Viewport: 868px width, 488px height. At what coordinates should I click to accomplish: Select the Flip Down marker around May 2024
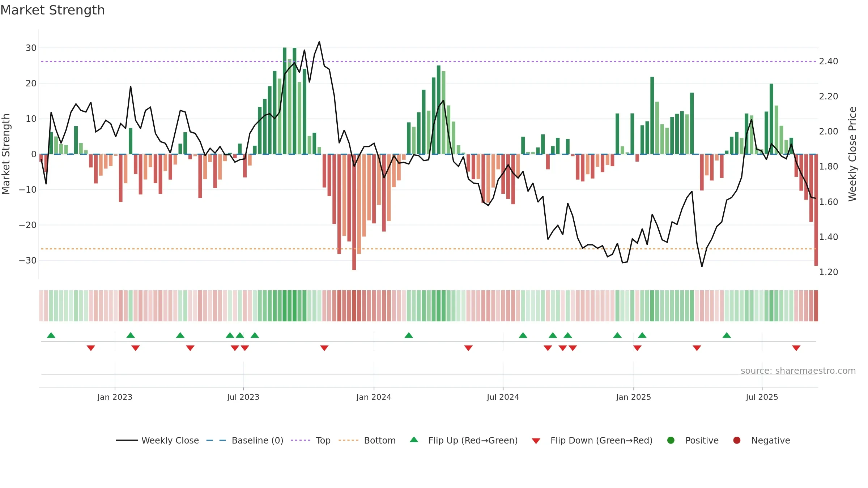[x=468, y=348]
